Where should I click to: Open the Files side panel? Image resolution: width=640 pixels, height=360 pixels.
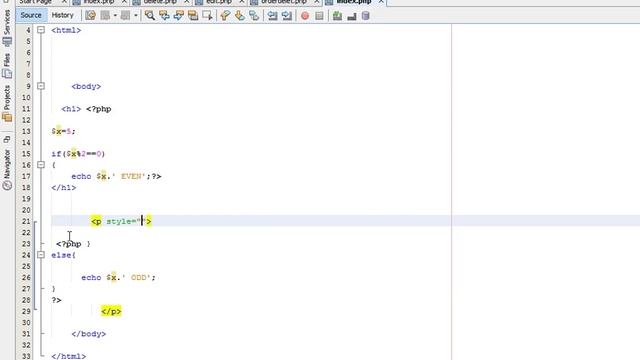[7, 66]
